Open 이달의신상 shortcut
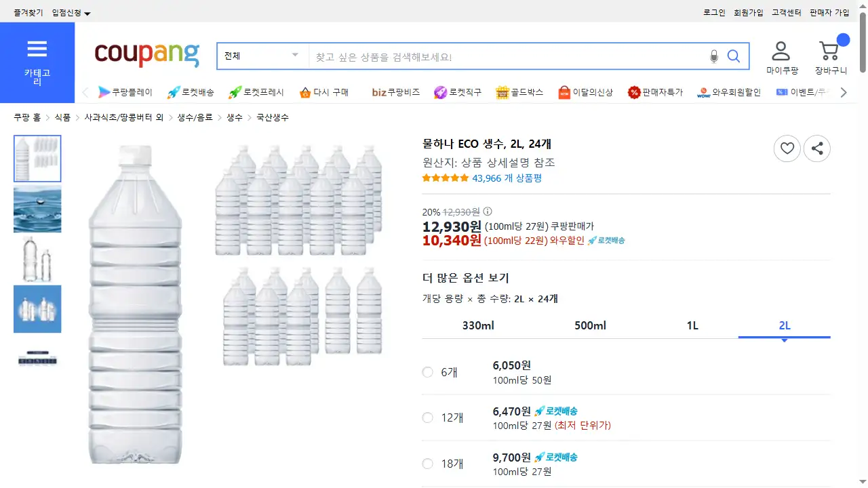The image size is (868, 488). (x=585, y=92)
